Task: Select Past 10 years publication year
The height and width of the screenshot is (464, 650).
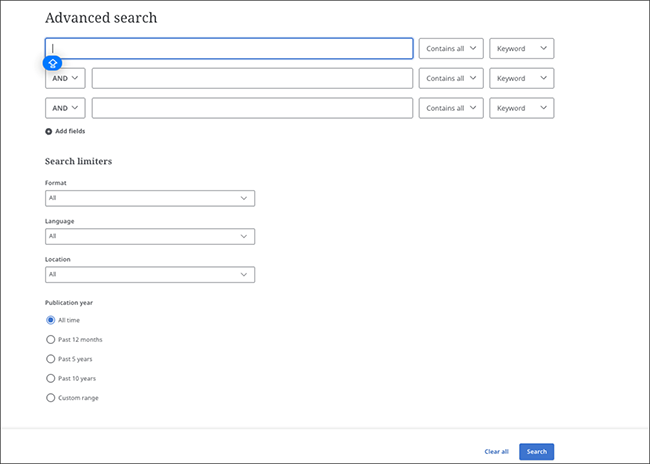Action: [51, 379]
